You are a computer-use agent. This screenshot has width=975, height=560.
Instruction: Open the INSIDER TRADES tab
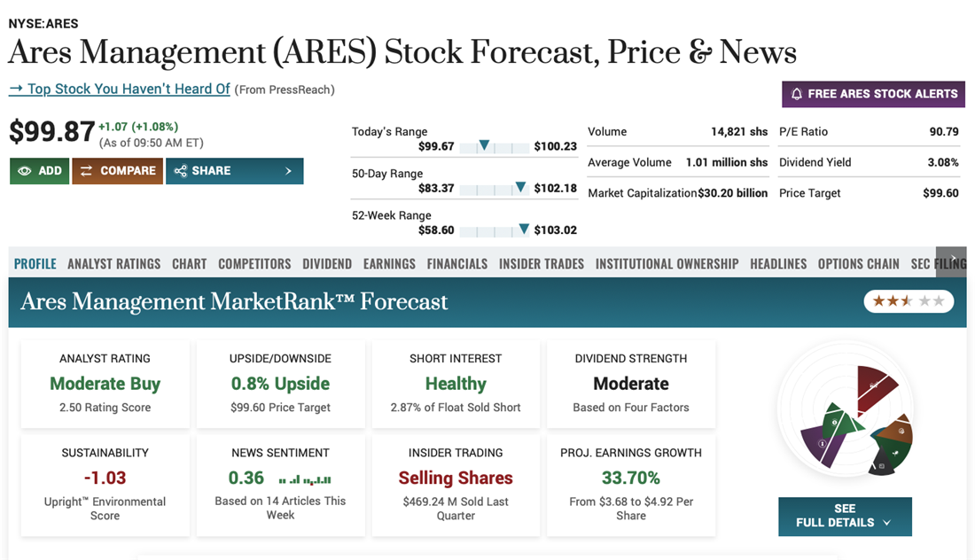tap(542, 264)
